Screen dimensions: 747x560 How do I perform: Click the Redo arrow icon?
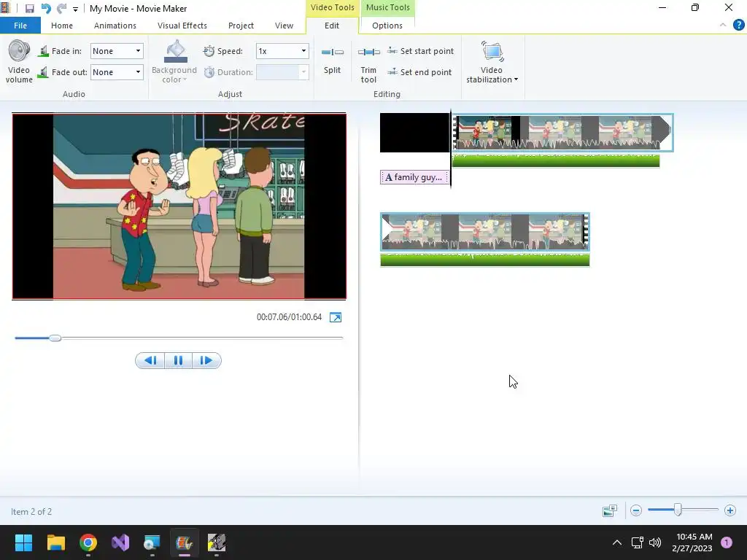pos(61,9)
